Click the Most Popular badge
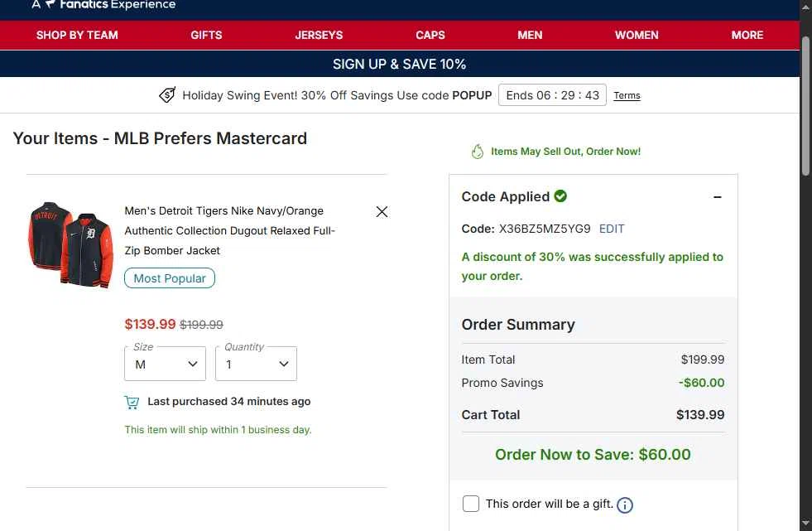This screenshot has width=812, height=531. pos(170,278)
